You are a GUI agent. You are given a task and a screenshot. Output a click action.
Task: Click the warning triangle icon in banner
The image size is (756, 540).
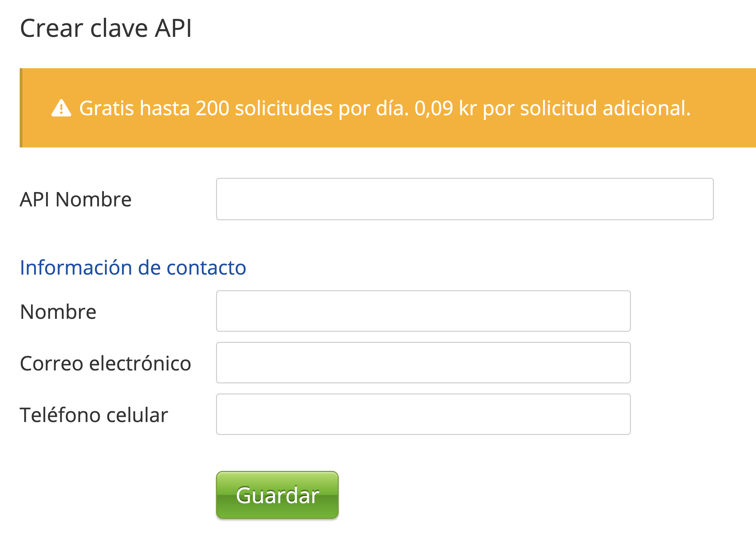(x=61, y=108)
